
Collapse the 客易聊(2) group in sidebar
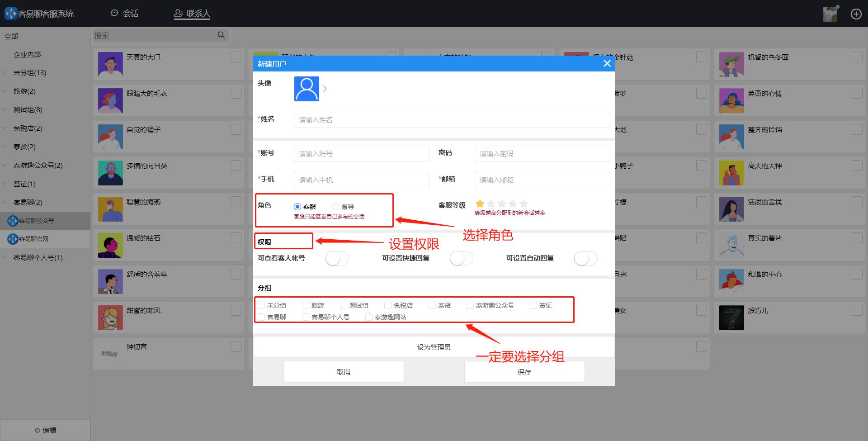[5, 202]
